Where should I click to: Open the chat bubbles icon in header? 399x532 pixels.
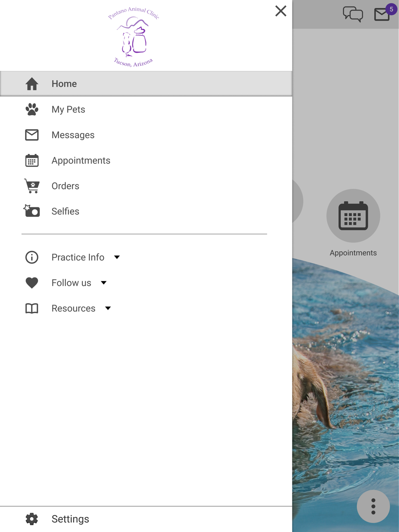point(353,14)
